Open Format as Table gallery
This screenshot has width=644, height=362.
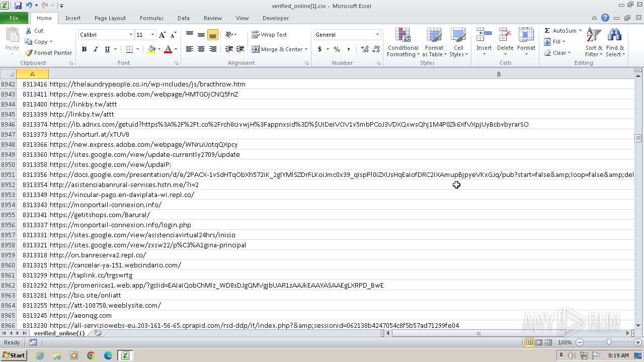pyautogui.click(x=434, y=42)
